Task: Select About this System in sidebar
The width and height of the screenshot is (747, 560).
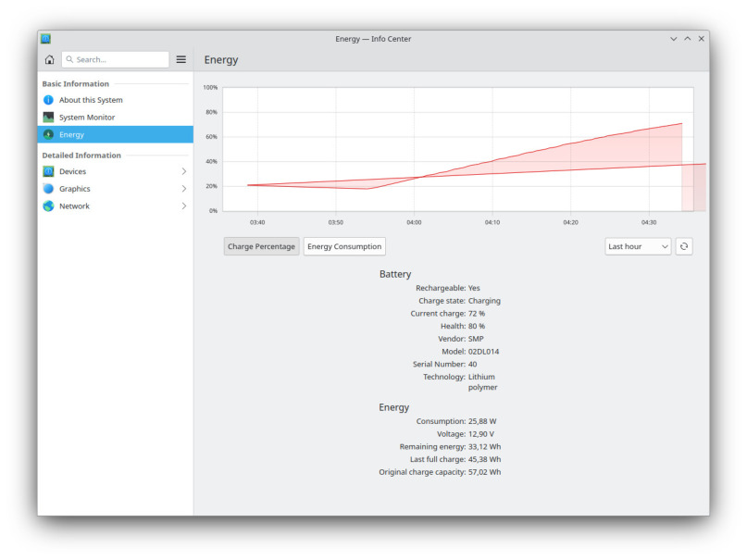Action: (x=91, y=100)
